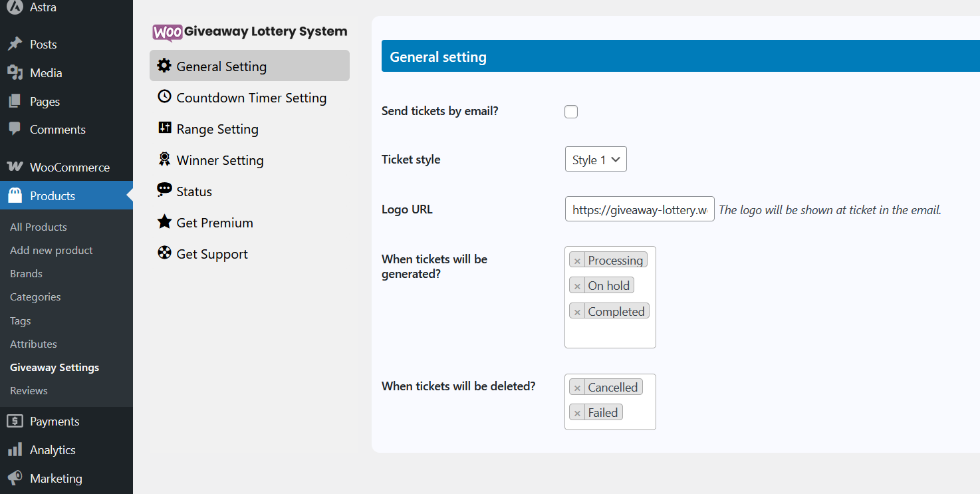Remove the Cancelled tag from deleted statuses
This screenshot has height=494, width=980.
coord(577,388)
